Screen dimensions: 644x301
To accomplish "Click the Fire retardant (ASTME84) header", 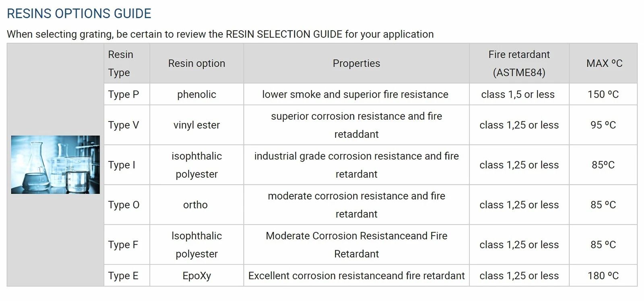I will [519, 63].
